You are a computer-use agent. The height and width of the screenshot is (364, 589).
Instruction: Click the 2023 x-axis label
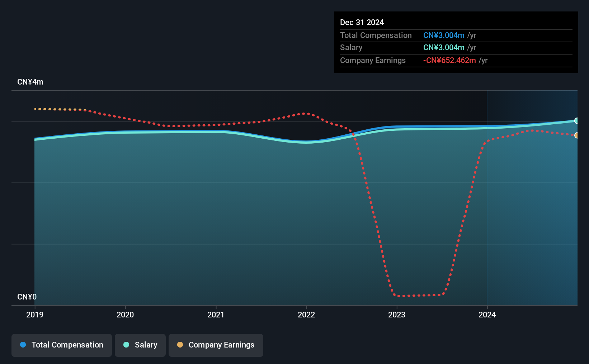397,315
